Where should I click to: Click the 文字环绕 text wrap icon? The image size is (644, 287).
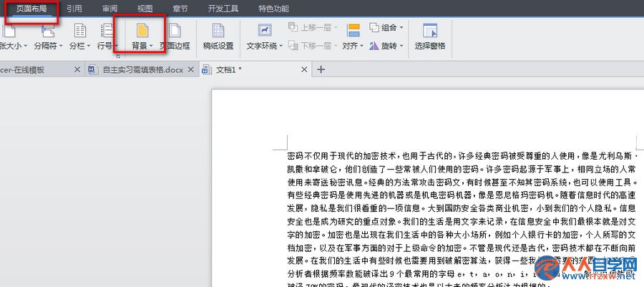(265, 30)
